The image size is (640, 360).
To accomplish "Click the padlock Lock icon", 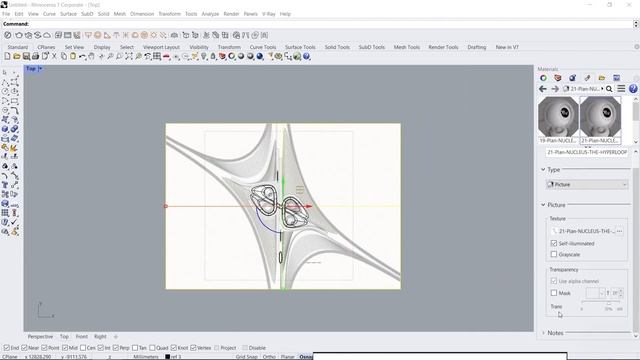I will tap(213, 56).
